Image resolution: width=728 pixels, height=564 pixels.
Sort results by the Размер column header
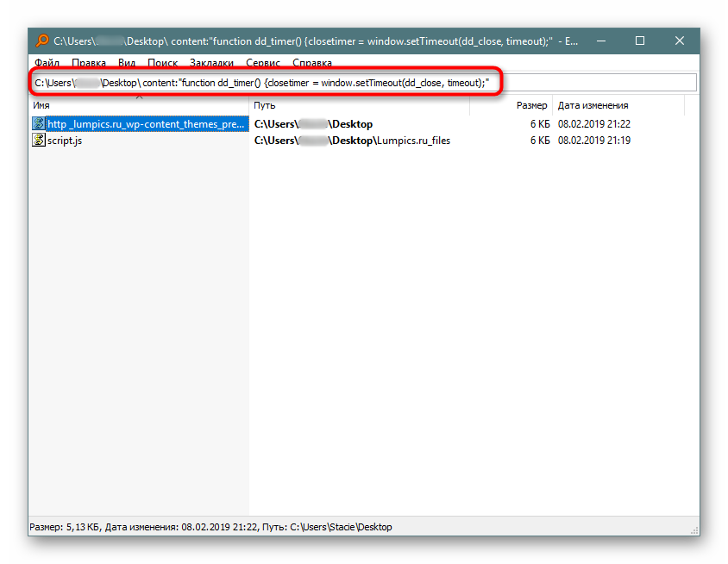[511, 105]
